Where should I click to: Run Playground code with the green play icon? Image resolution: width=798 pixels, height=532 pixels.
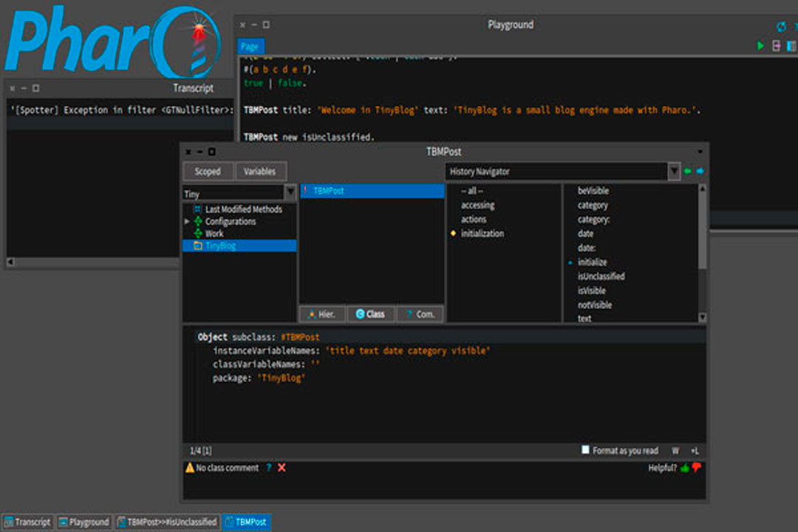[760, 47]
